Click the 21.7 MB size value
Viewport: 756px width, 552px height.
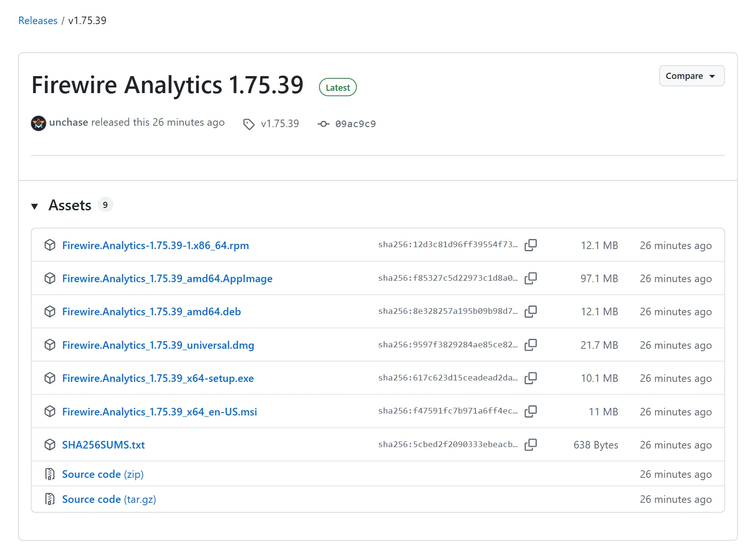[x=599, y=345]
